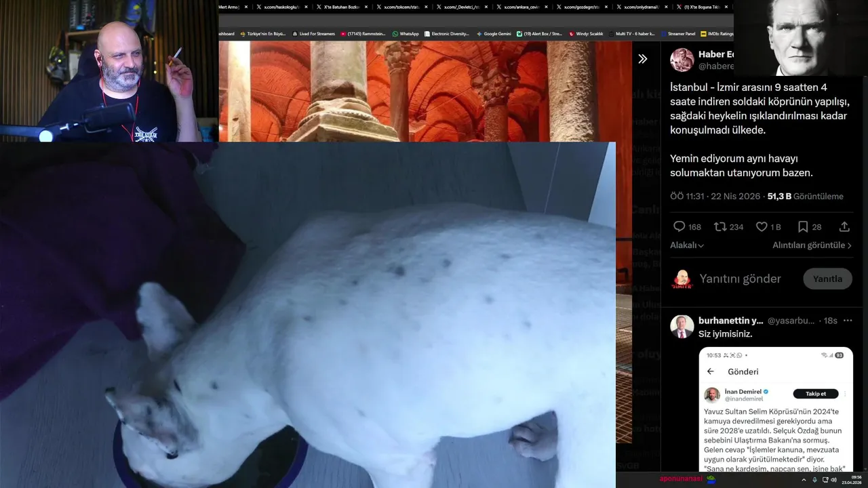Click @yasarbu... reply author handle

click(791, 321)
